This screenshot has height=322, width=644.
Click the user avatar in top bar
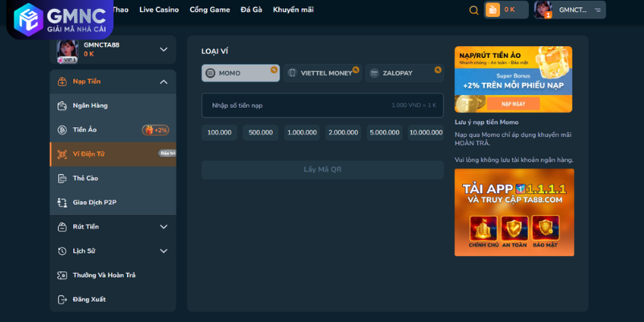(x=543, y=10)
